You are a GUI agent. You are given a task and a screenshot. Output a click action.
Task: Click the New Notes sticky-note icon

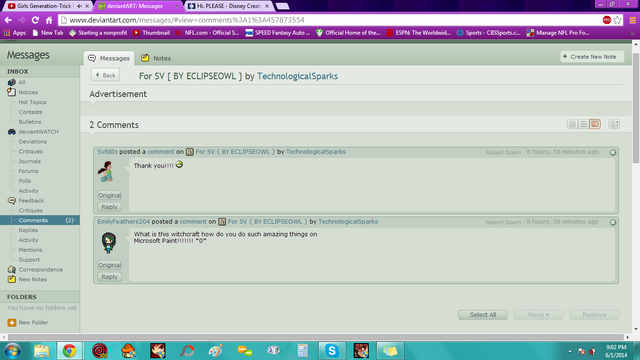(x=11, y=279)
